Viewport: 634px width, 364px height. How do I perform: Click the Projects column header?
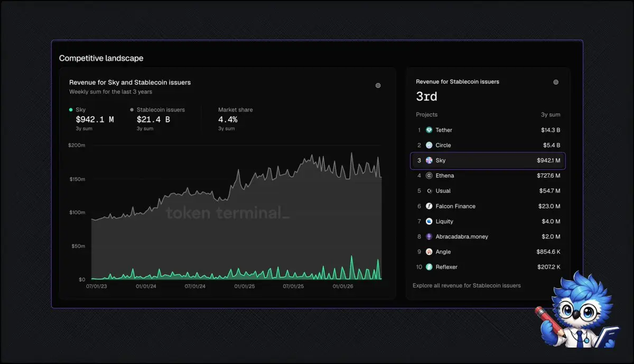(426, 115)
